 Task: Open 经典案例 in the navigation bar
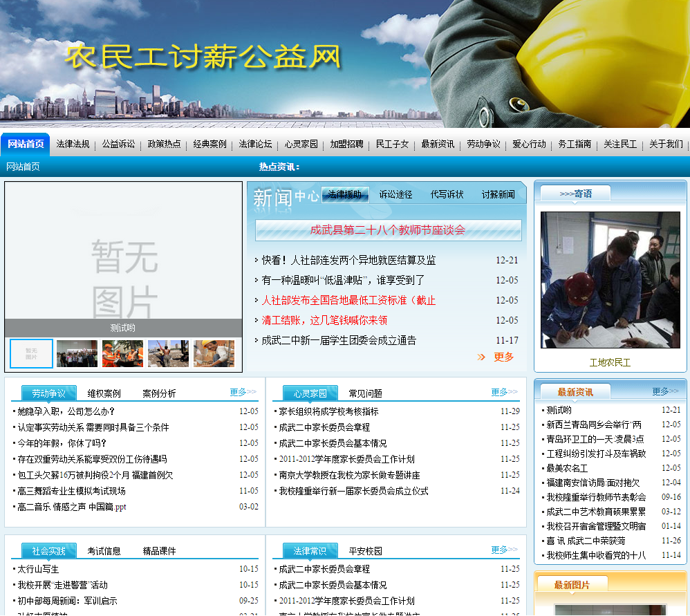[209, 144]
